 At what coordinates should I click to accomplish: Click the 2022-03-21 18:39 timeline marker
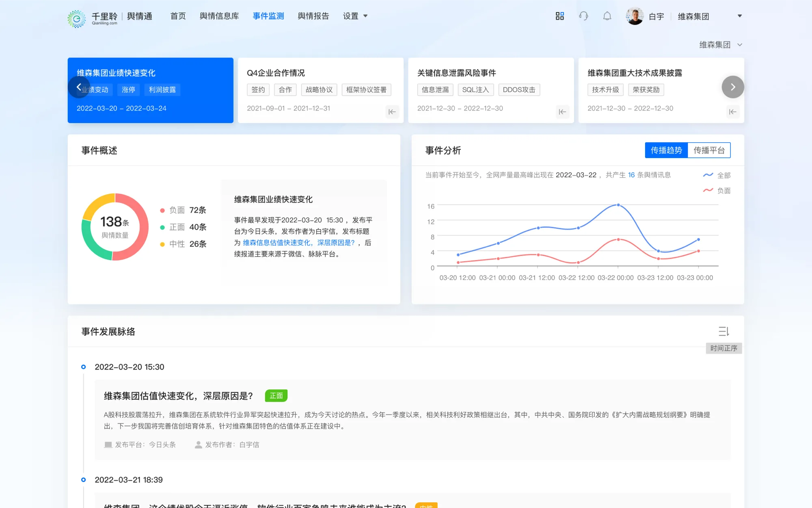click(x=83, y=480)
